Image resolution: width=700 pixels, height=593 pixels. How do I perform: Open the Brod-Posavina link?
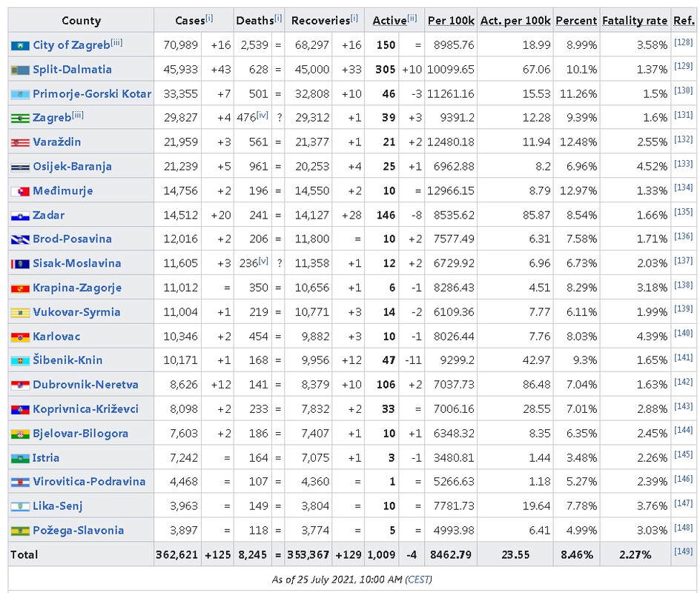point(72,239)
